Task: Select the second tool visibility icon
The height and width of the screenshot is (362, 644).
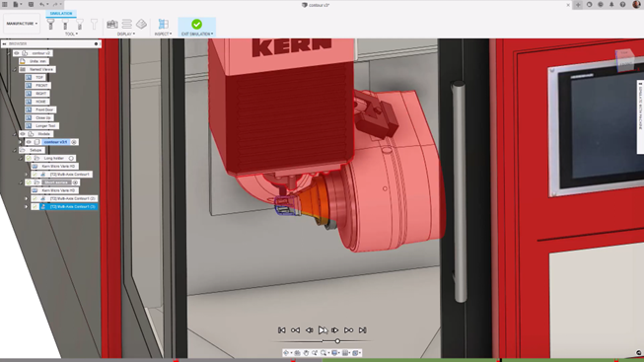Action: [65, 25]
